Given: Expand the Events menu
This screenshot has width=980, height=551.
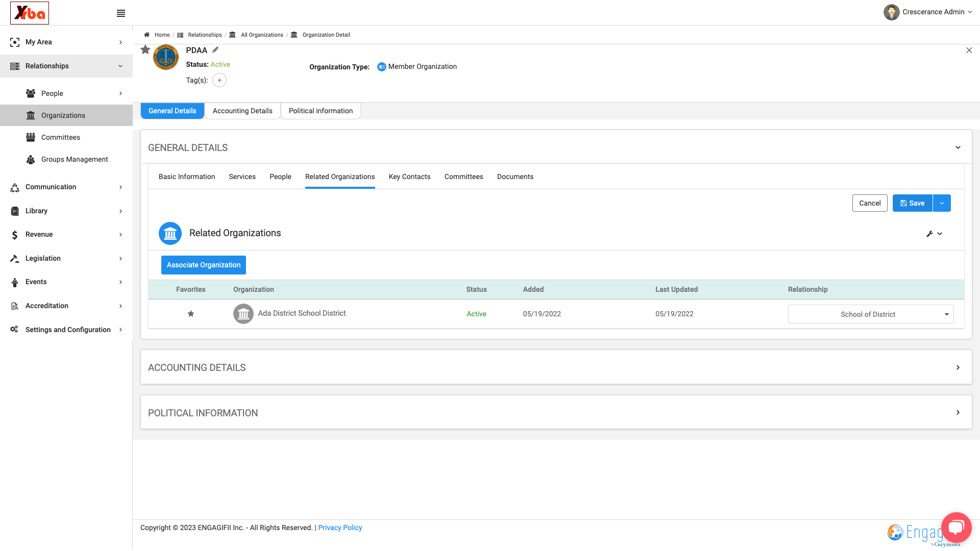Looking at the screenshot, I should tap(66, 282).
